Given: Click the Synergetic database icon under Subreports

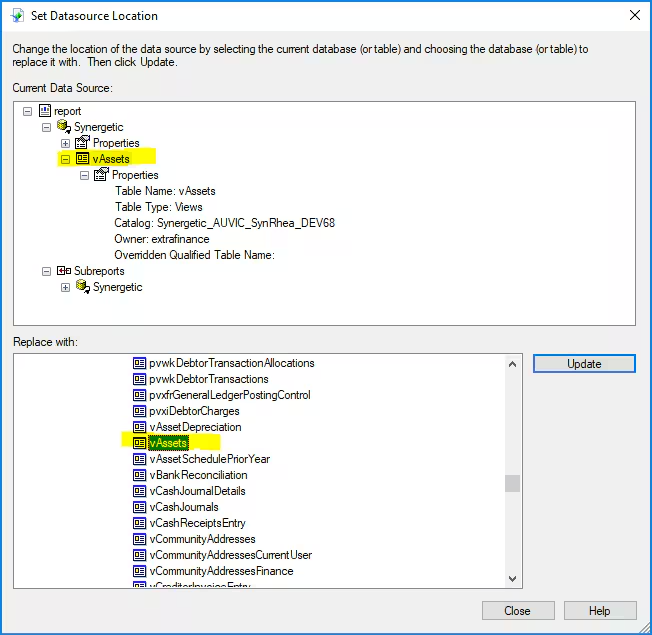Looking at the screenshot, I should point(83,287).
